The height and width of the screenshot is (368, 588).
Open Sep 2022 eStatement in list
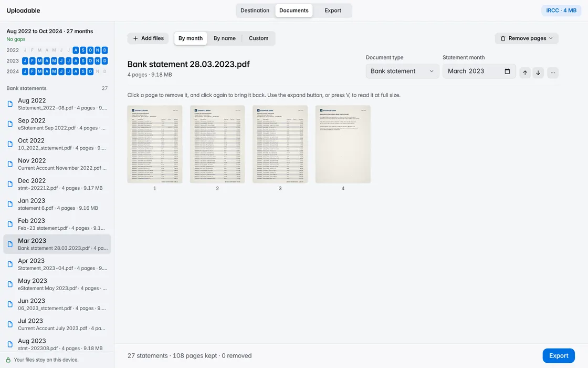[x=57, y=124]
